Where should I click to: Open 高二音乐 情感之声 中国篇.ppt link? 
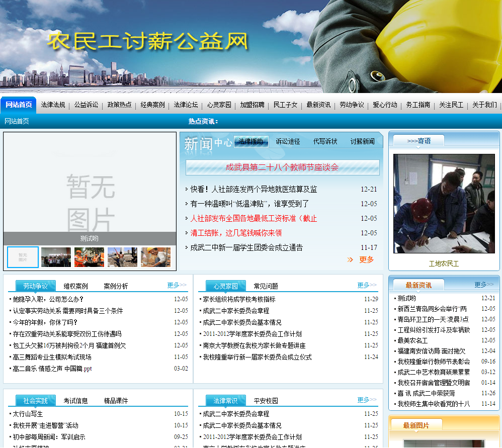click(x=52, y=369)
